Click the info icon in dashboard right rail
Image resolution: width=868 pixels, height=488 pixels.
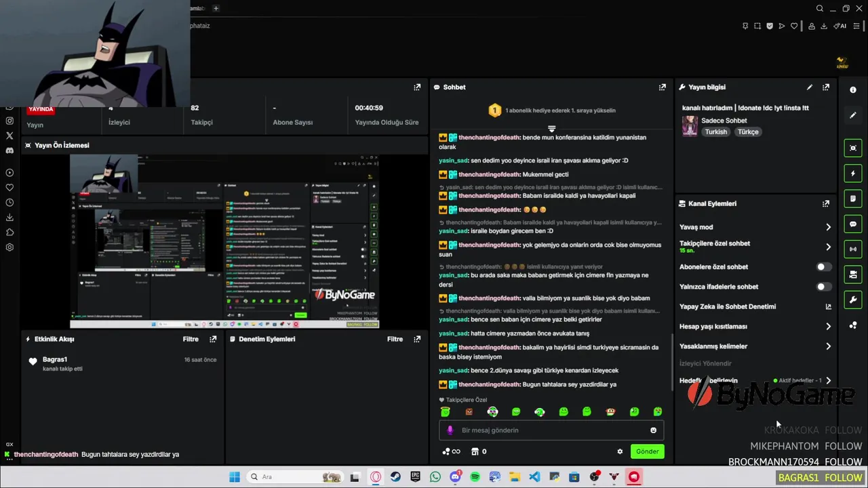click(853, 90)
